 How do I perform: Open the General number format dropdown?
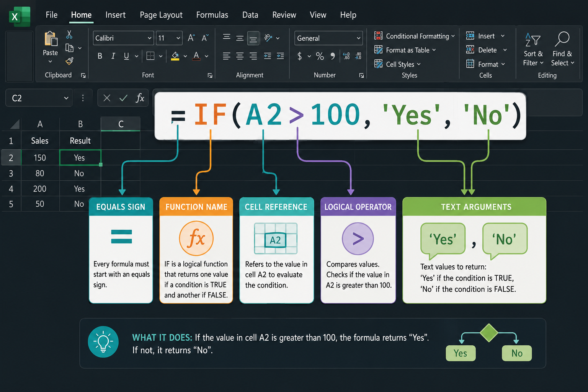[359, 38]
